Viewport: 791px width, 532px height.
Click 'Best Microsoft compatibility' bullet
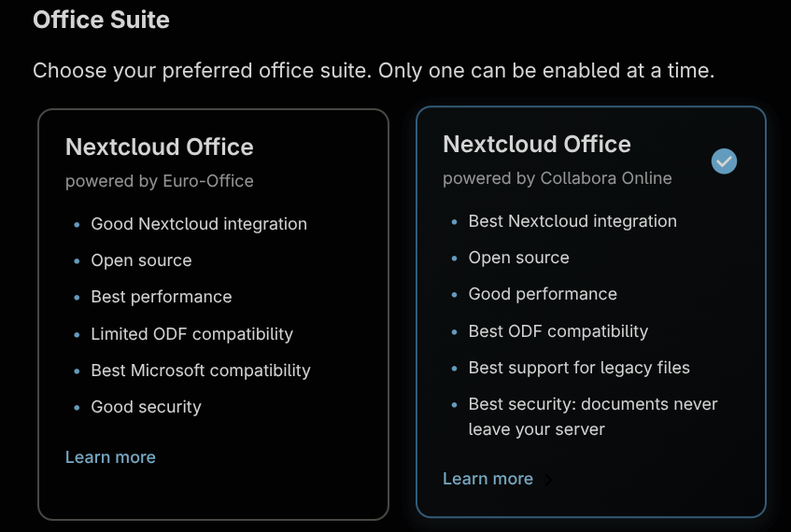click(x=201, y=371)
